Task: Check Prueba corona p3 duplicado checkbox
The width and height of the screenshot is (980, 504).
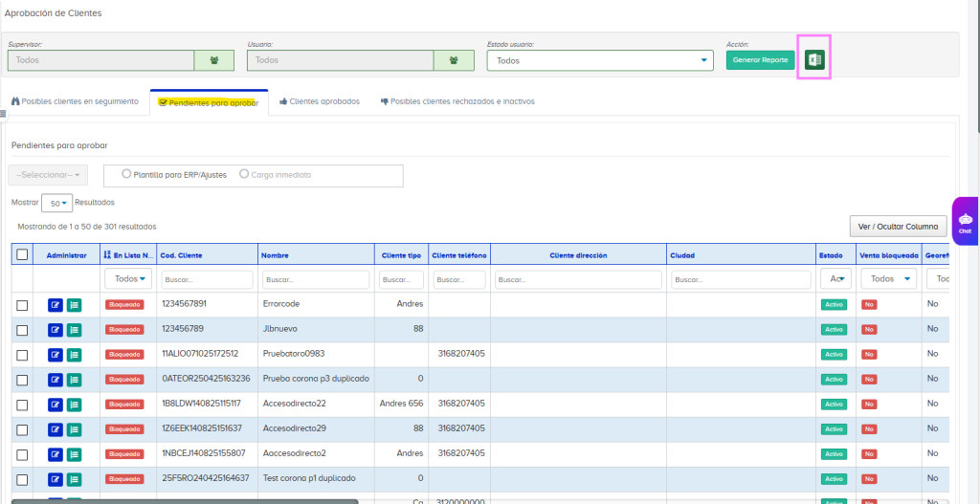Action: tap(22, 380)
